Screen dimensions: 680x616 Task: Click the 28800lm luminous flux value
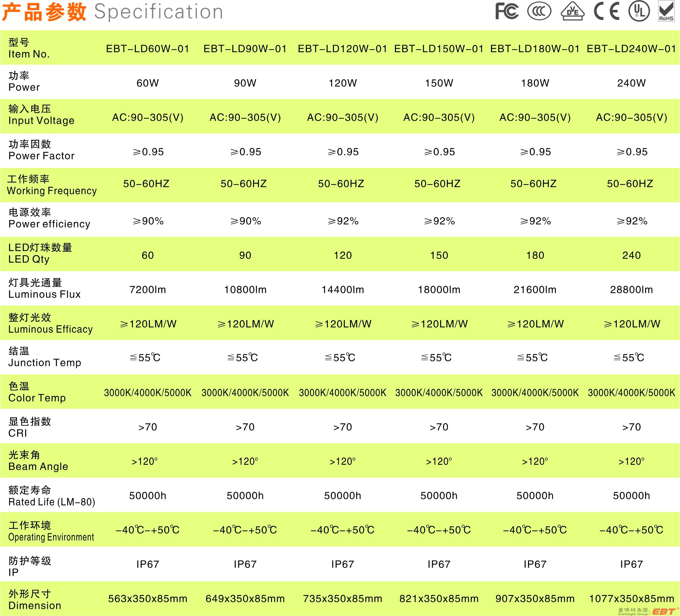pyautogui.click(x=631, y=289)
